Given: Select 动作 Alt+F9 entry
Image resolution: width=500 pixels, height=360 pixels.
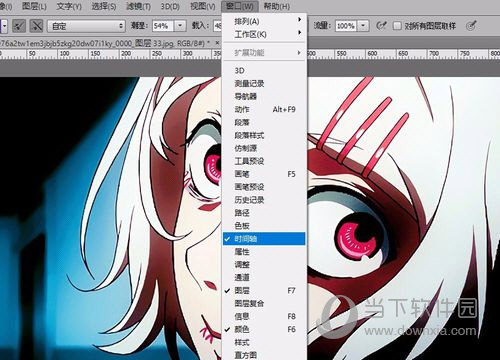Looking at the screenshot, I should (264, 109).
